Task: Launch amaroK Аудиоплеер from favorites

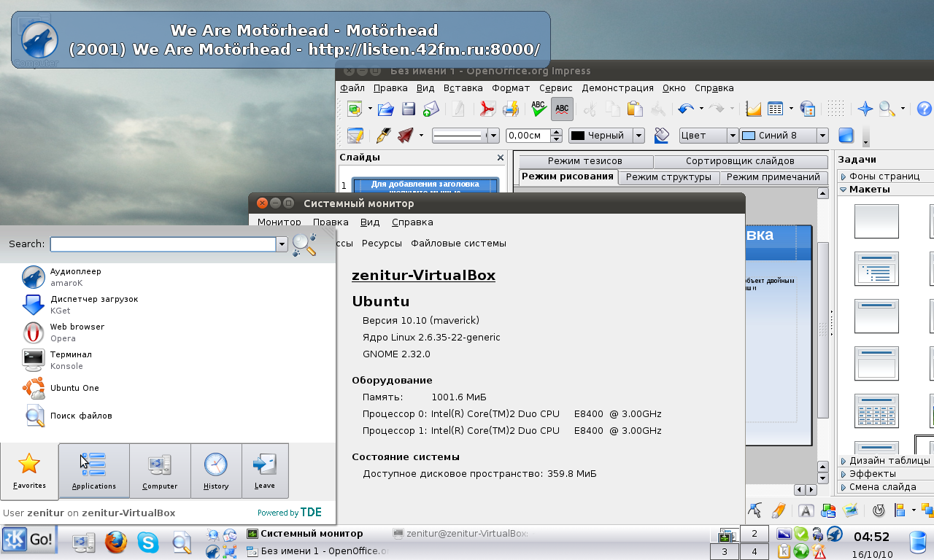Action: [168, 277]
